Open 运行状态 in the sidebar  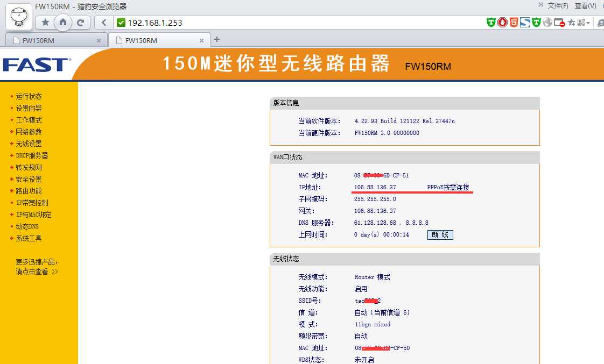(29, 96)
